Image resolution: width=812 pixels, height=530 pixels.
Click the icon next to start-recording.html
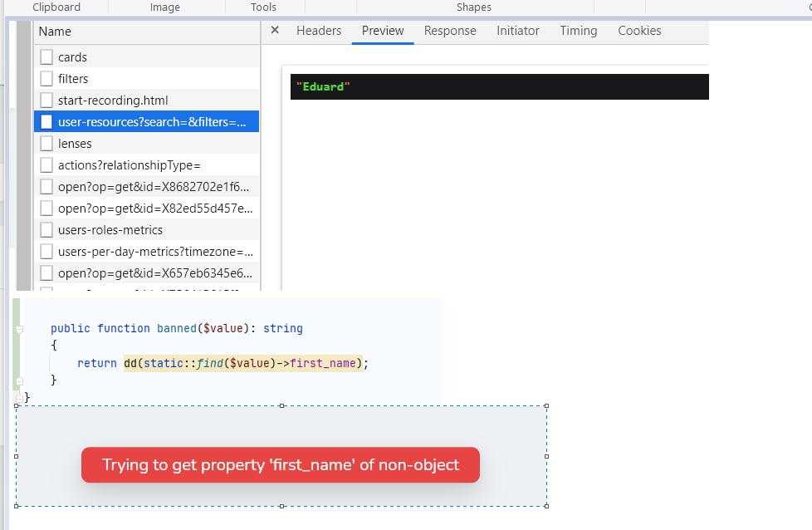click(46, 101)
